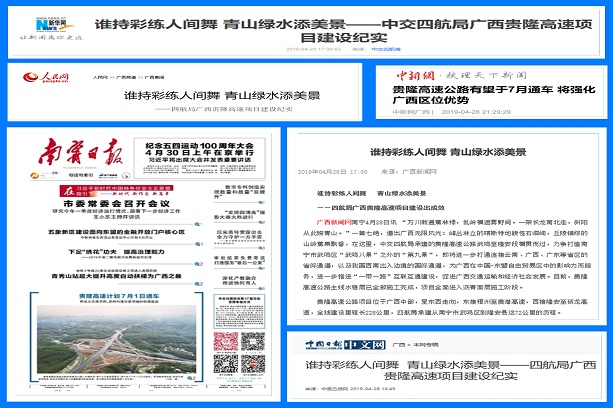
Task: Click the 广西新闻网 article title 谁持彩练人间舞 青山绿水添美景
Action: pyautogui.click(x=448, y=152)
